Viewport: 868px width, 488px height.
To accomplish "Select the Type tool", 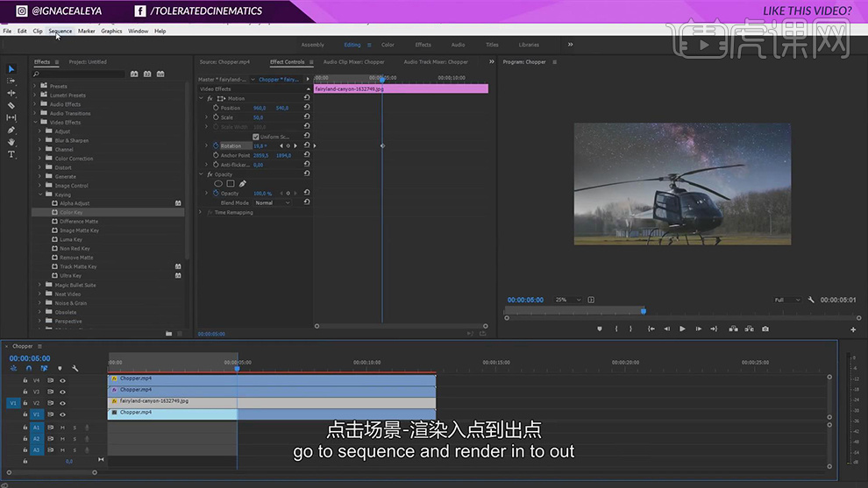I will [11, 154].
